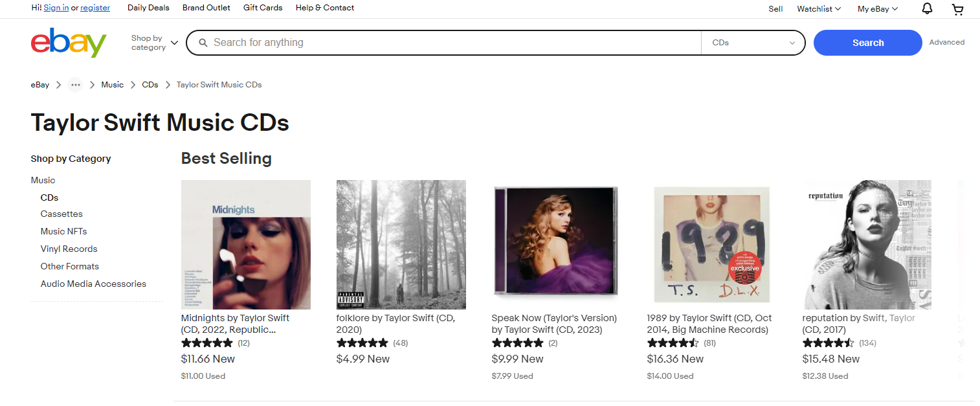
Task: Expand the Watchlist dropdown
Action: coord(819,8)
